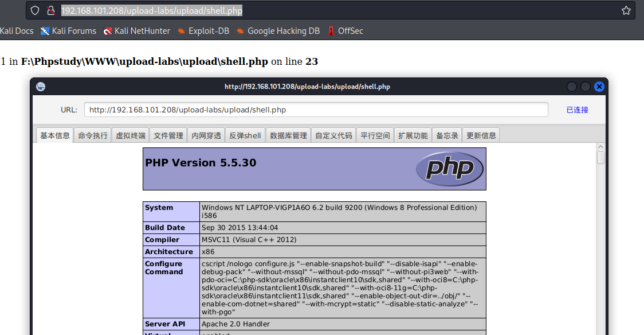
Task: Switch to the 数据库管理 tab
Action: tap(288, 135)
